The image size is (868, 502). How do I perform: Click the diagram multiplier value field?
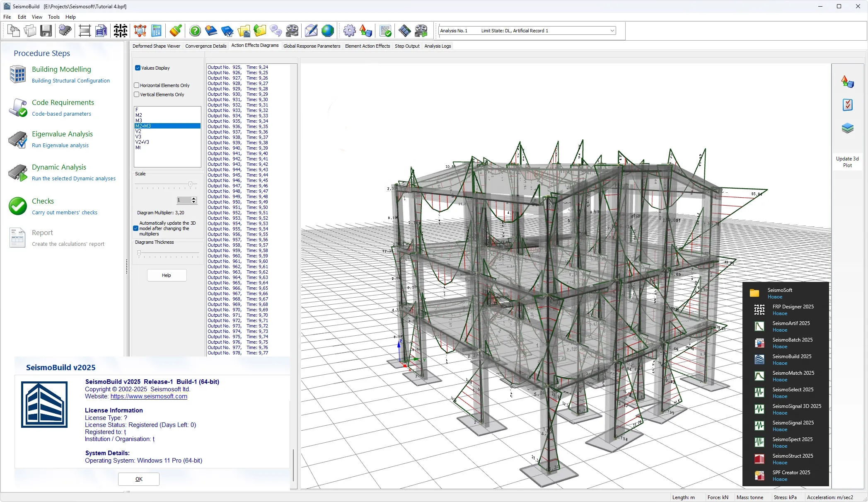coord(184,200)
